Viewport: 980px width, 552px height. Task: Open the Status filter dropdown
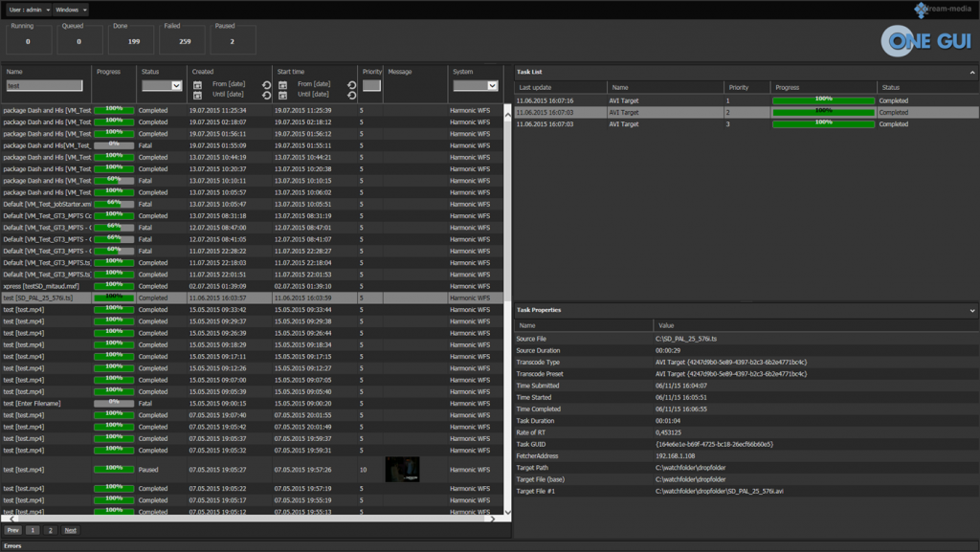162,86
